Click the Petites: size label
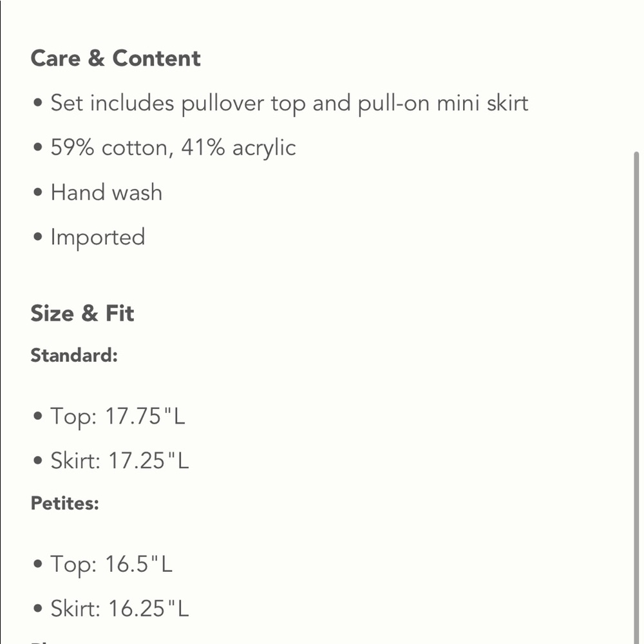This screenshot has height=644, width=644. coord(64,503)
